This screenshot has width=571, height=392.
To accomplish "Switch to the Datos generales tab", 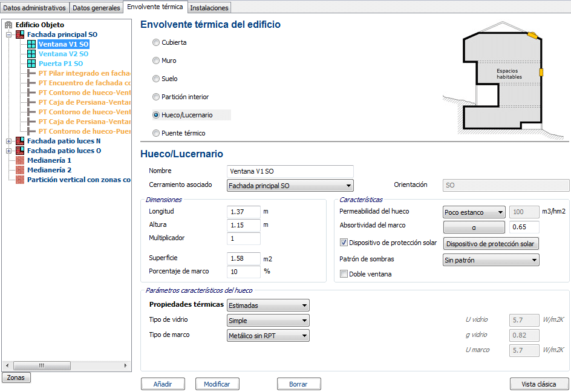I will [x=96, y=8].
